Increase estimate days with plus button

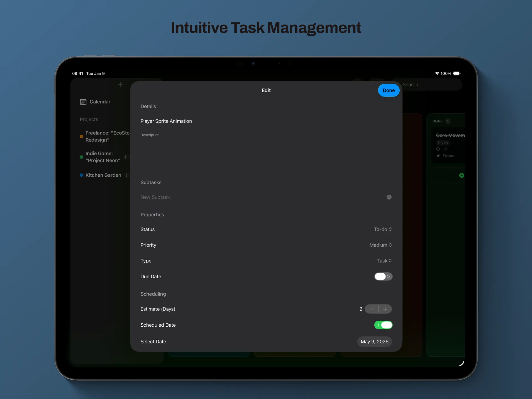[385, 309]
